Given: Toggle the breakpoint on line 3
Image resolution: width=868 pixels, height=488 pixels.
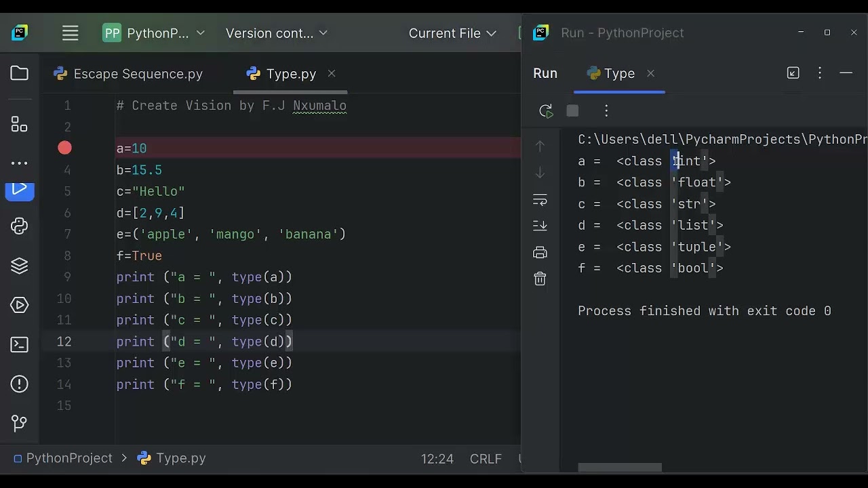Looking at the screenshot, I should (64, 148).
